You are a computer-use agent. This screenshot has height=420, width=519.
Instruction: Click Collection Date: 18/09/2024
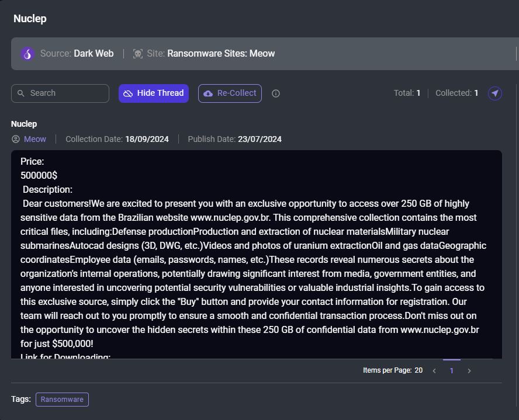pos(117,139)
